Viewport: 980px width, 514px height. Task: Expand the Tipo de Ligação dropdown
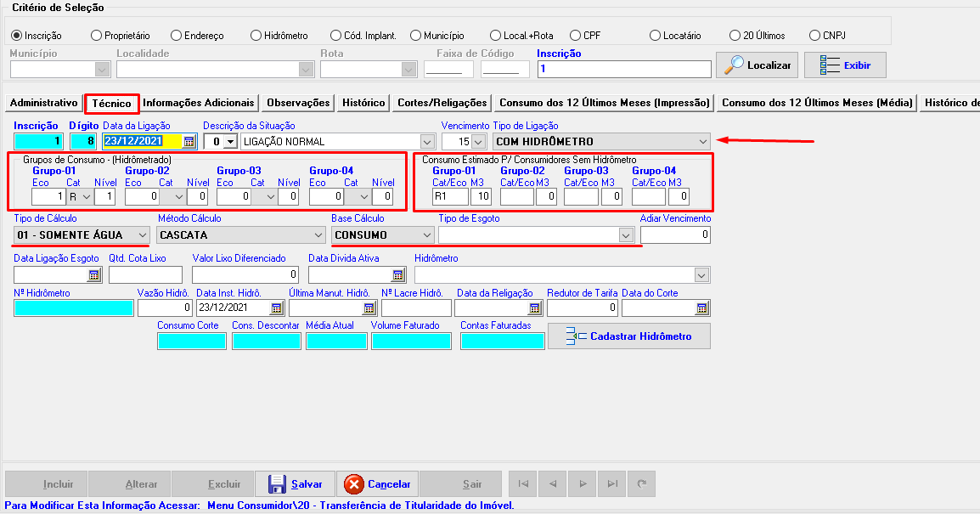(x=702, y=141)
